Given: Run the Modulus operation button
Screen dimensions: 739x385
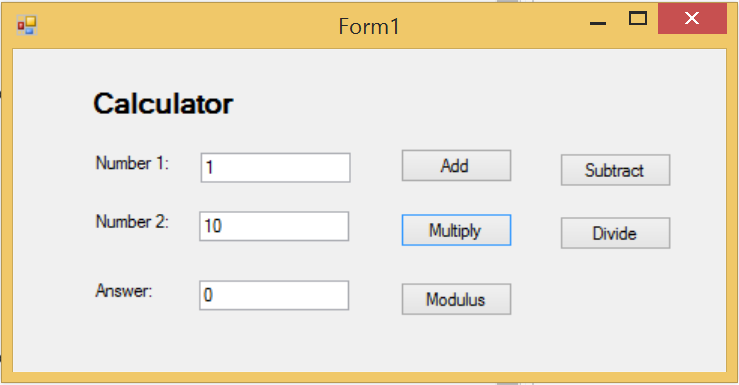Looking at the screenshot, I should point(456,299).
